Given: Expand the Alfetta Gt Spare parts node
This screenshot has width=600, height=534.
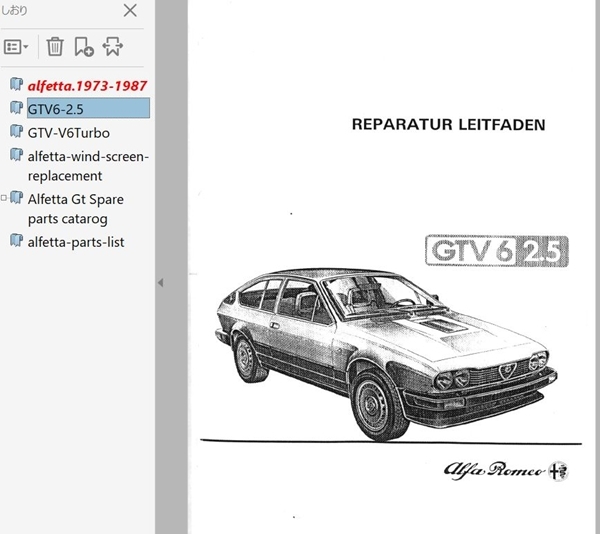Looking at the screenshot, I should tap(3, 198).
